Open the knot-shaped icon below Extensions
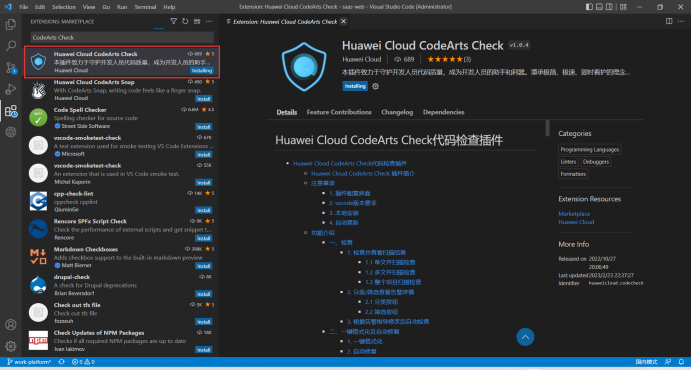 [11, 132]
